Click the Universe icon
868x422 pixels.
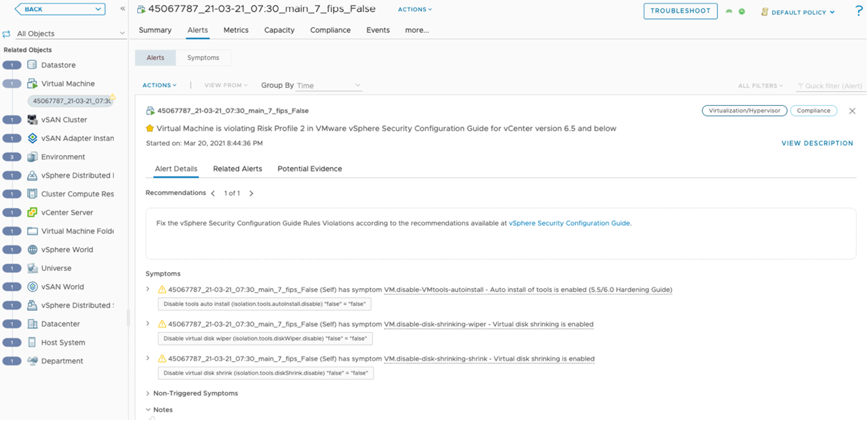32,268
